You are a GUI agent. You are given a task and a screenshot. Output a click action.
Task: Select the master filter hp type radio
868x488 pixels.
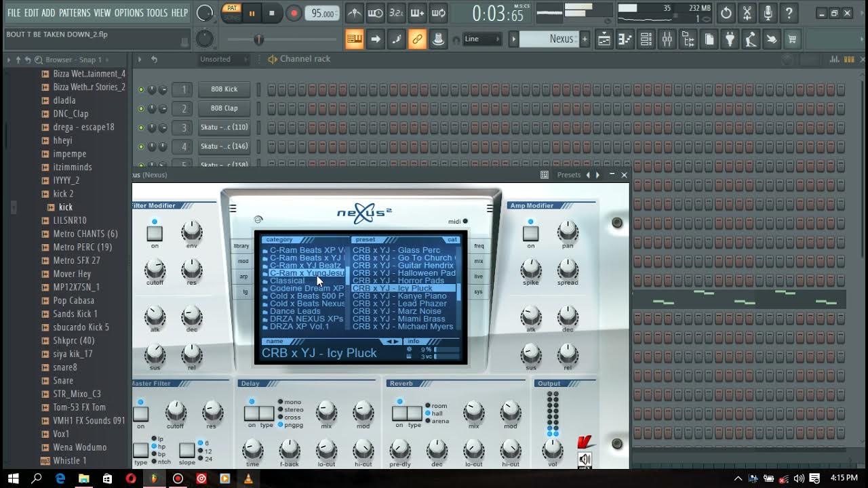pyautogui.click(x=155, y=447)
